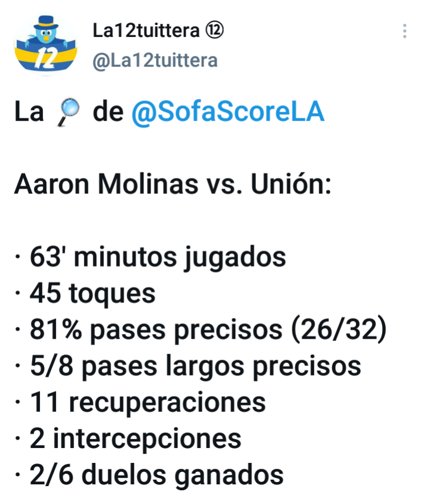Click the '(26/32)' pass count text
Image resolution: width=428 pixels, height=504 pixels.
339,330
